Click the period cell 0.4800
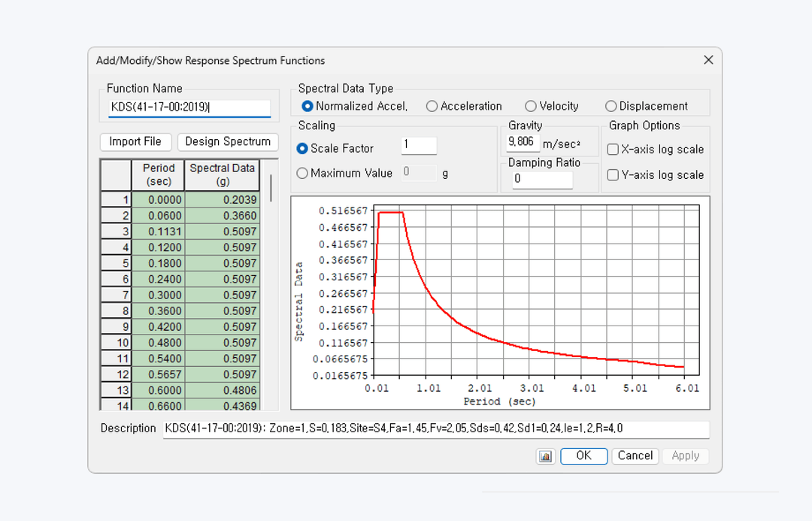Viewport: 812px width, 521px height. 159,343
